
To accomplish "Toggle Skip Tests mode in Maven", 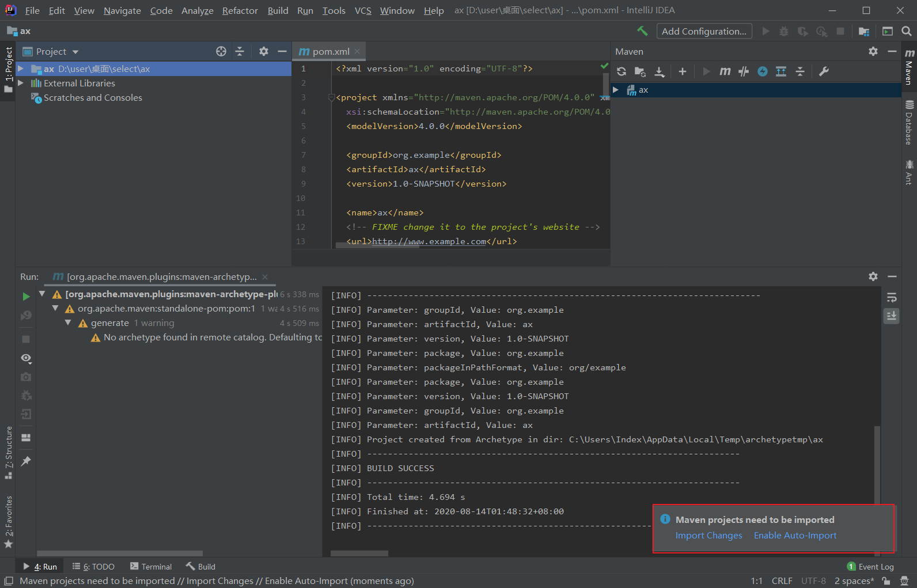I will [744, 71].
